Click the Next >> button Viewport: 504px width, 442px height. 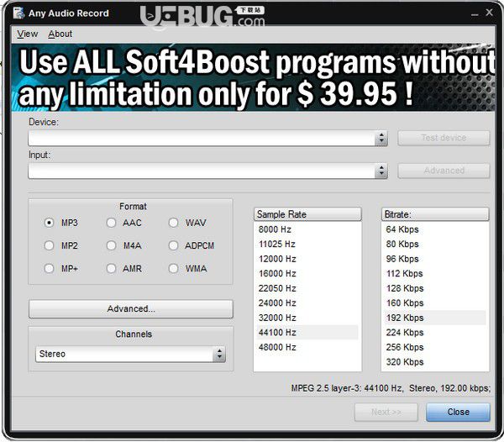386,412
